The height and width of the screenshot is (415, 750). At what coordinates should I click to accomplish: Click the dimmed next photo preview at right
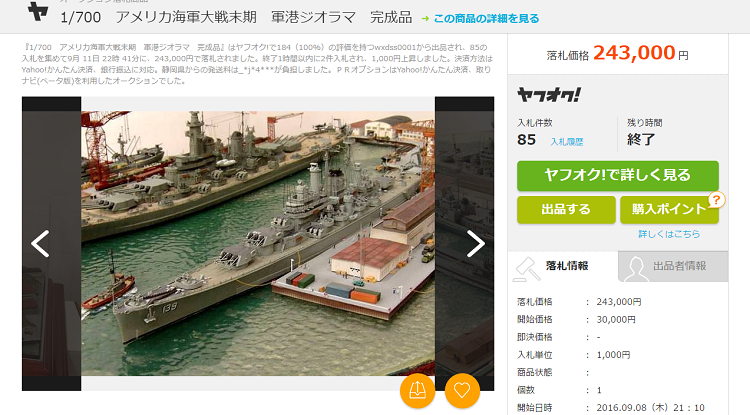coord(464,244)
